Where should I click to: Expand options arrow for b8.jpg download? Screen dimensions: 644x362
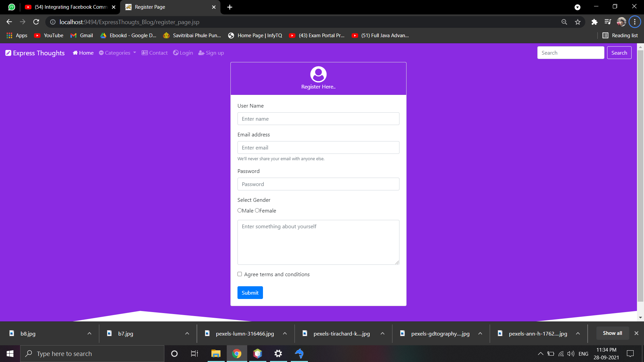[x=89, y=334]
